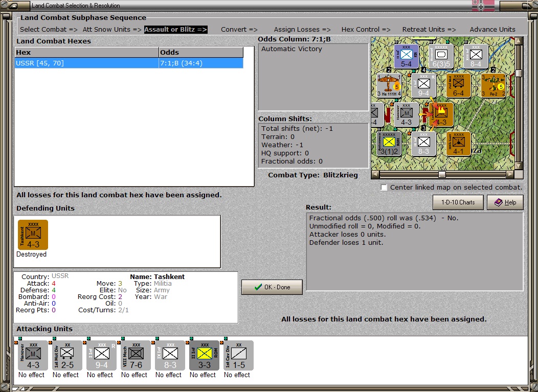The image size is (538, 392).
Task: Click the Odds column header
Action: tap(200, 53)
